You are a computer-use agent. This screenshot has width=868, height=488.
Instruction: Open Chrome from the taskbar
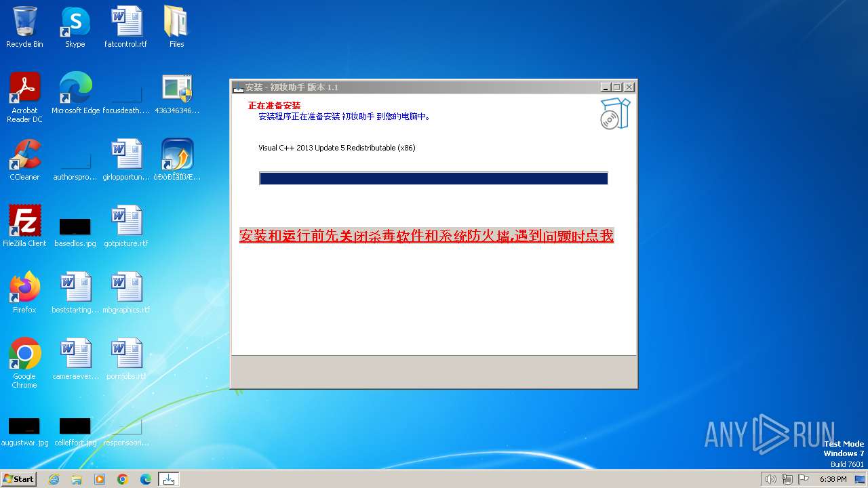tap(123, 479)
